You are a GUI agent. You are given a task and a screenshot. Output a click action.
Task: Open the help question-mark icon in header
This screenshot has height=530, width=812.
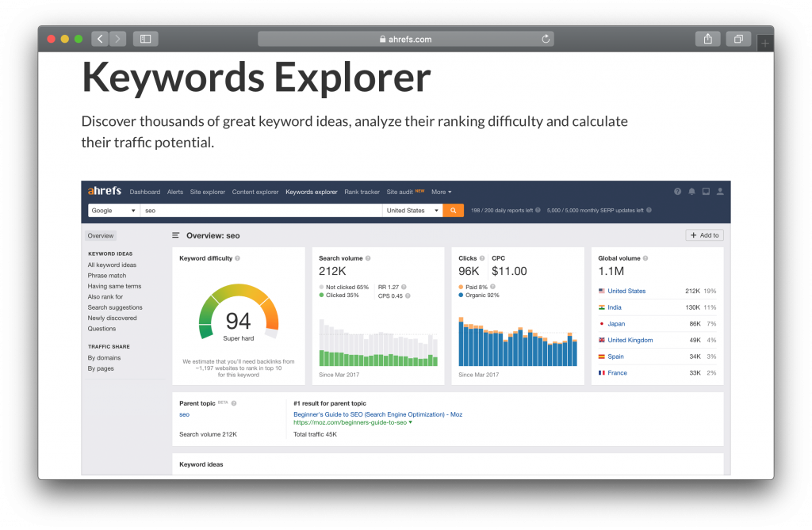(677, 192)
